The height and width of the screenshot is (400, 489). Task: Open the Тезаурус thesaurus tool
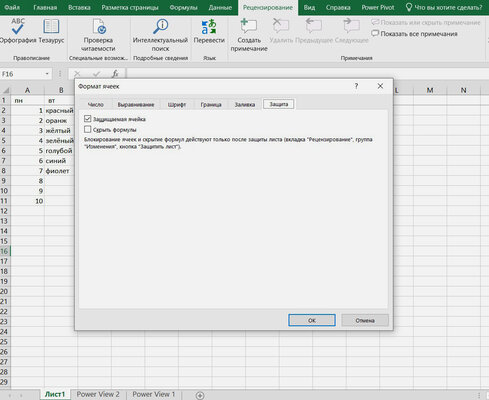51,31
